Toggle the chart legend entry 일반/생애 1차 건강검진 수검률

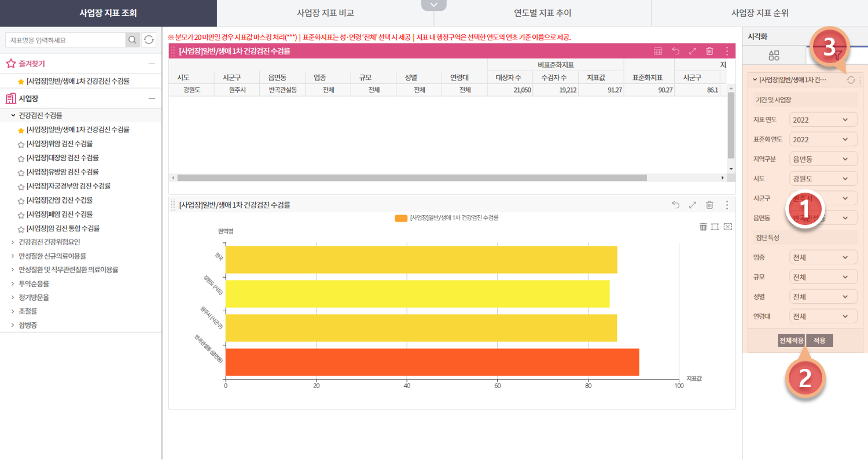tap(446, 218)
